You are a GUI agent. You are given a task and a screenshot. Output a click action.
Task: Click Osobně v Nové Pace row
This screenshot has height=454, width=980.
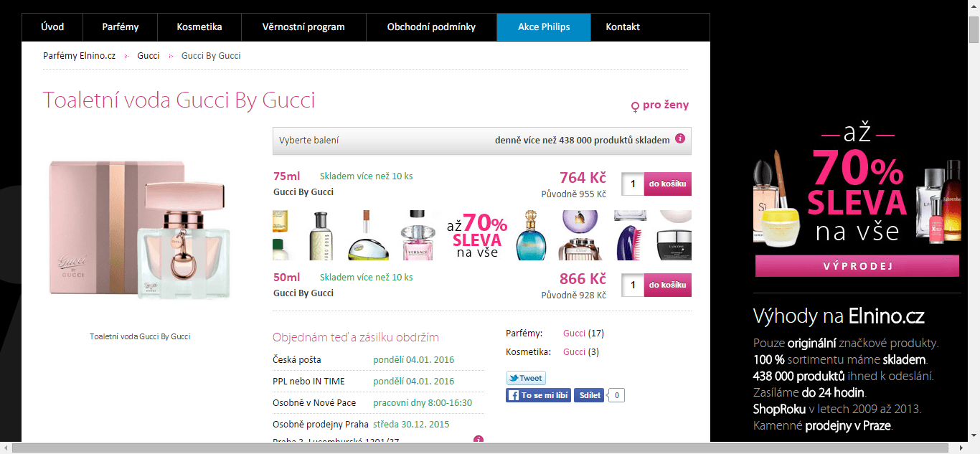pos(378,403)
